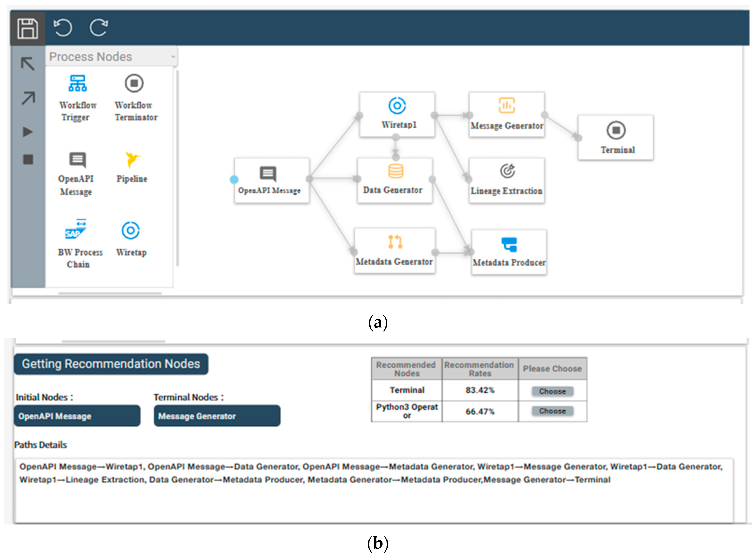Click the Initial Nodes OpenAPI Message field
756x556 pixels.
pyautogui.click(x=77, y=416)
